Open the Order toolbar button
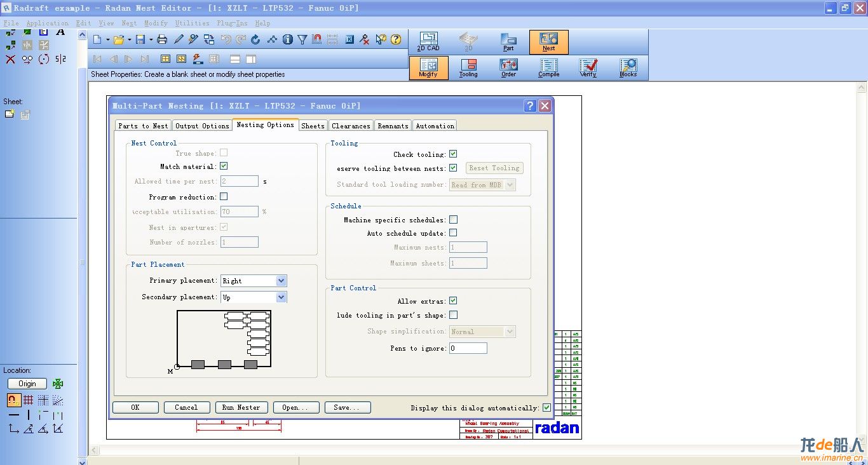 [x=508, y=67]
